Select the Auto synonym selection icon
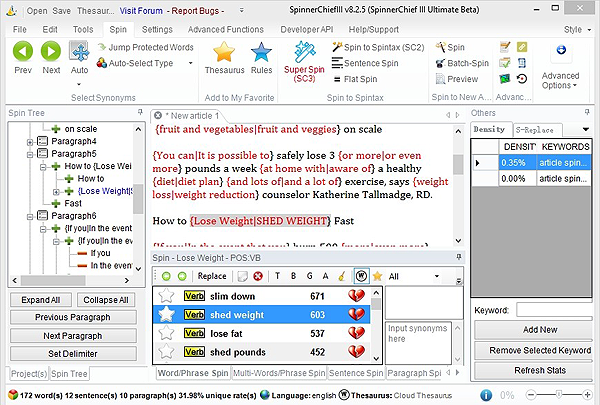This screenshot has width=600, height=405. (79, 51)
